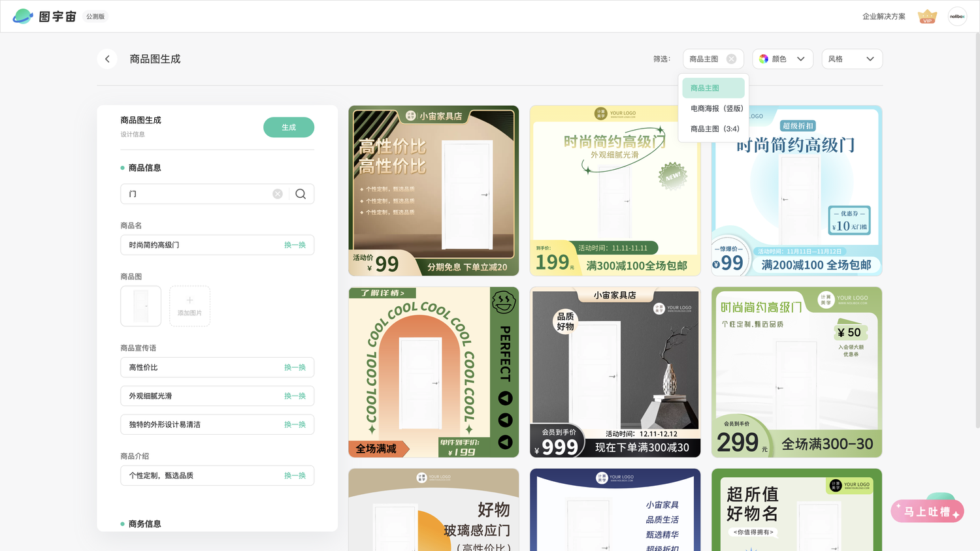Click the 公测版 badge

point(95,16)
